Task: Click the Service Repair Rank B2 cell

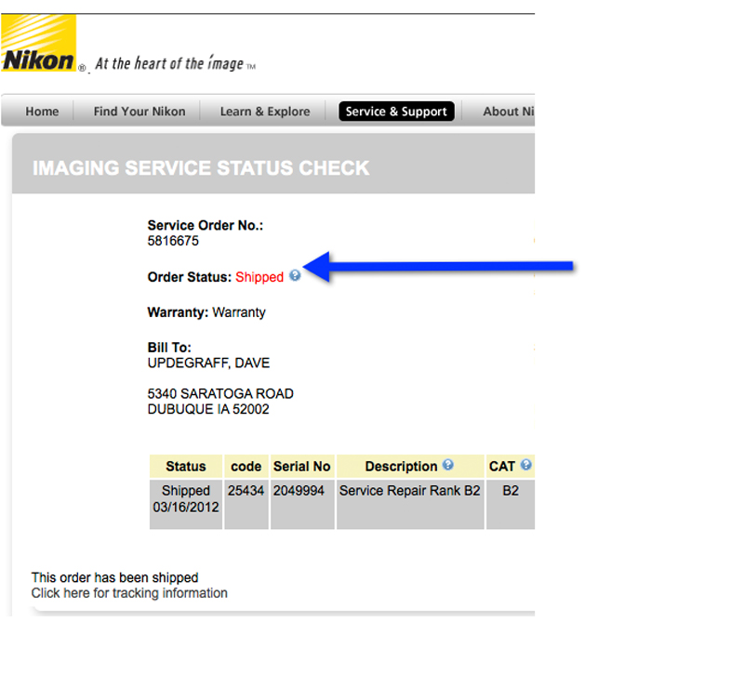Action: click(x=409, y=491)
